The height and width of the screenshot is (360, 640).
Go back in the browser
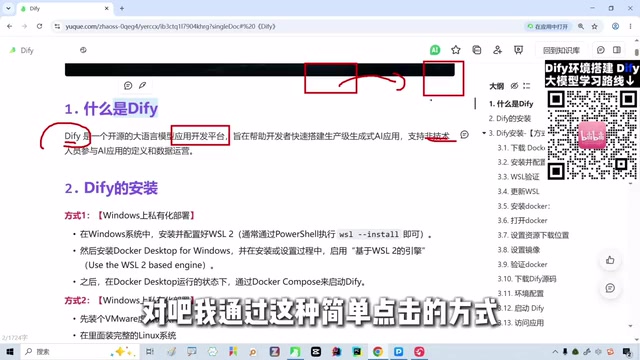9,26
